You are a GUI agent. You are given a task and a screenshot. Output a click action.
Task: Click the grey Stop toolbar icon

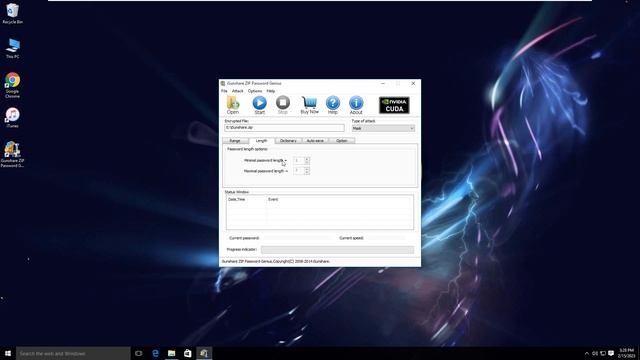coord(283,105)
